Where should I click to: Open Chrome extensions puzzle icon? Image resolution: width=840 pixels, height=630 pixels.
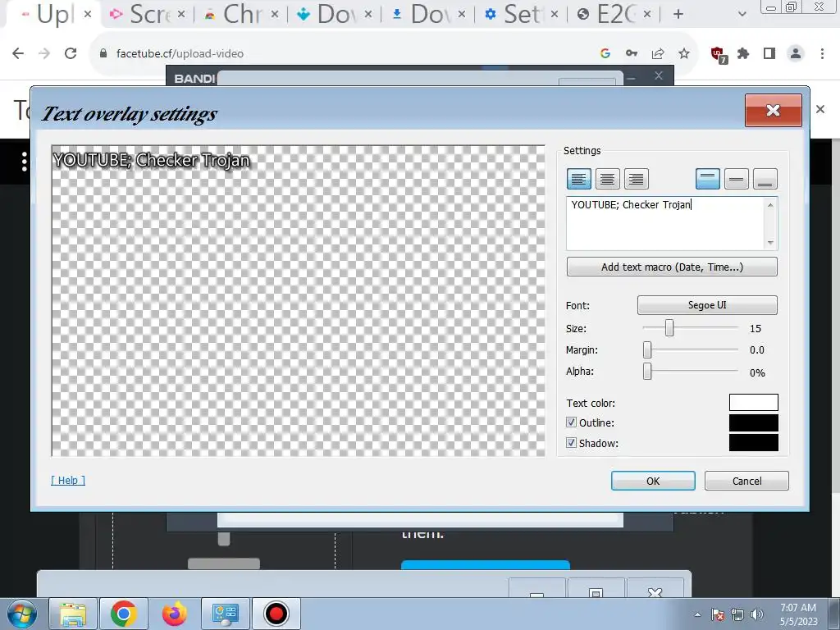[x=743, y=53]
